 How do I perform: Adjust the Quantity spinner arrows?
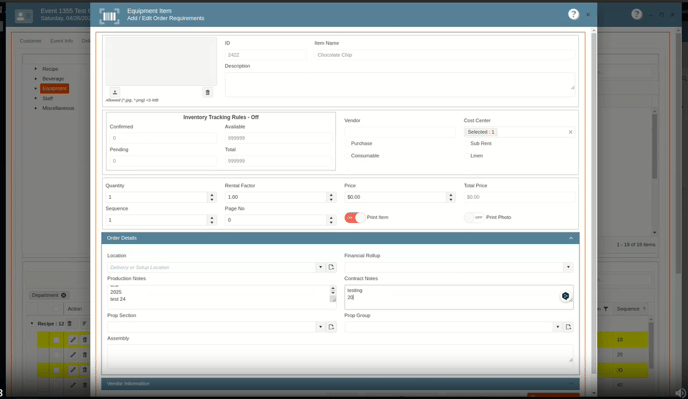click(x=212, y=197)
